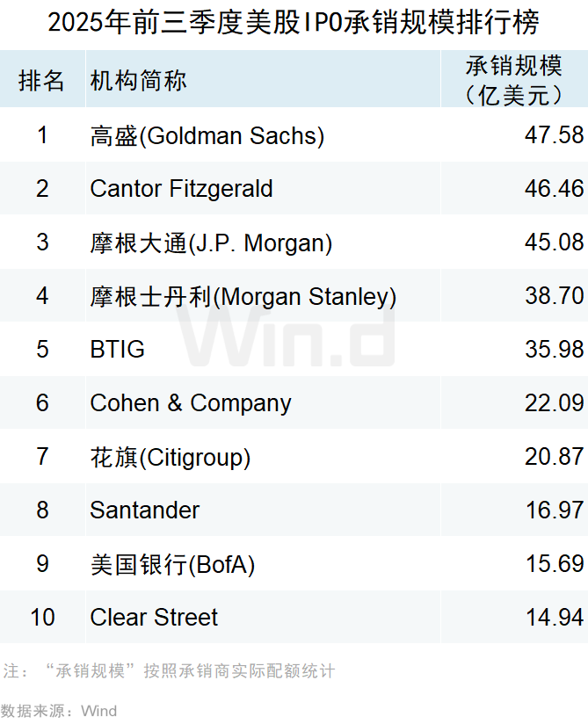Select the 美国银行 (BofA) cell

point(172,564)
